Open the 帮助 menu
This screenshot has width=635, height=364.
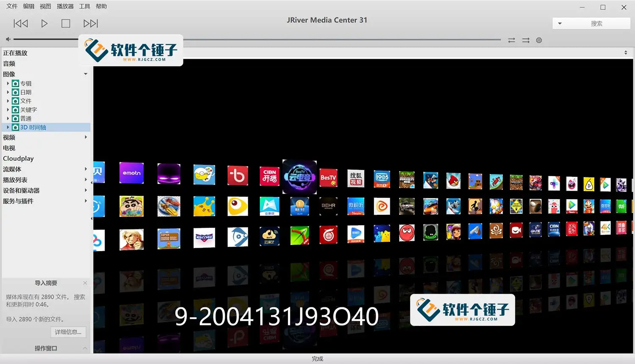tap(101, 6)
